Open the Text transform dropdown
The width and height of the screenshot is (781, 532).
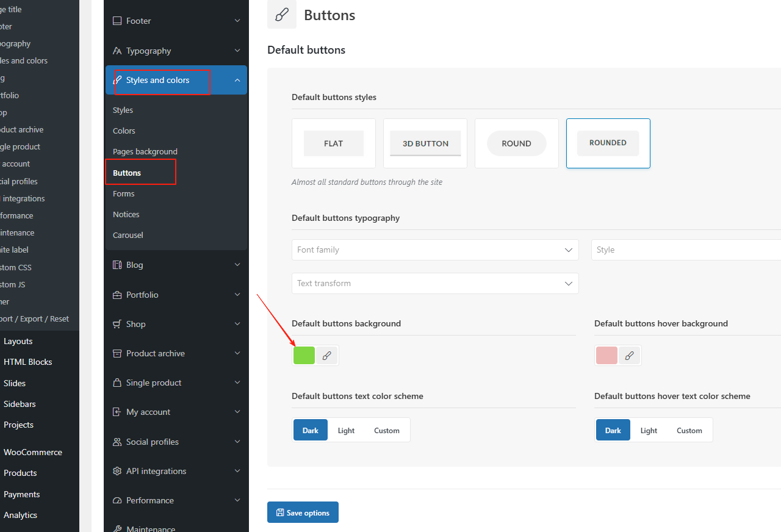click(x=435, y=283)
